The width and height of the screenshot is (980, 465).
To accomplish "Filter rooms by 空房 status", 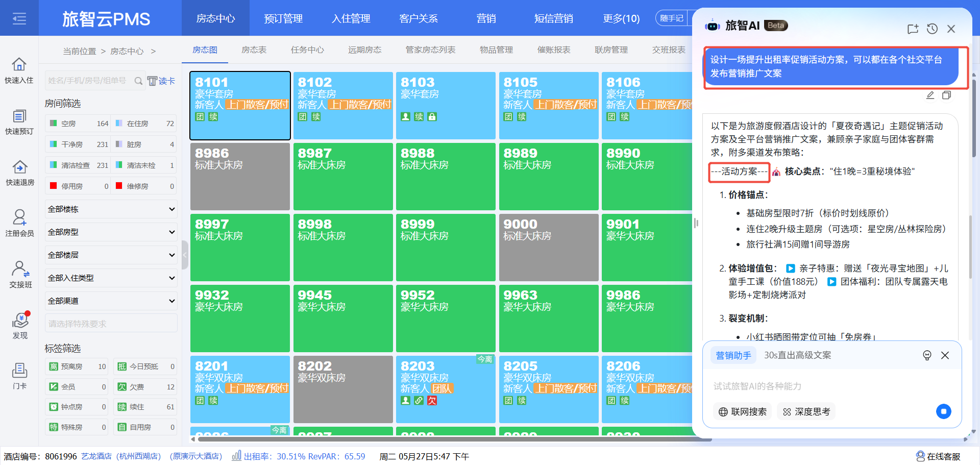I will coord(78,124).
